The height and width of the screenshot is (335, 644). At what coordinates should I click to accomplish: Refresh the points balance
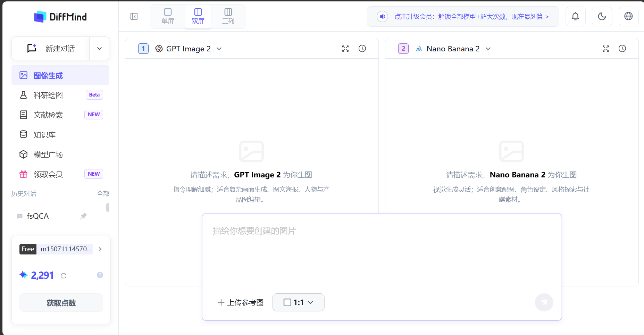[x=64, y=276]
